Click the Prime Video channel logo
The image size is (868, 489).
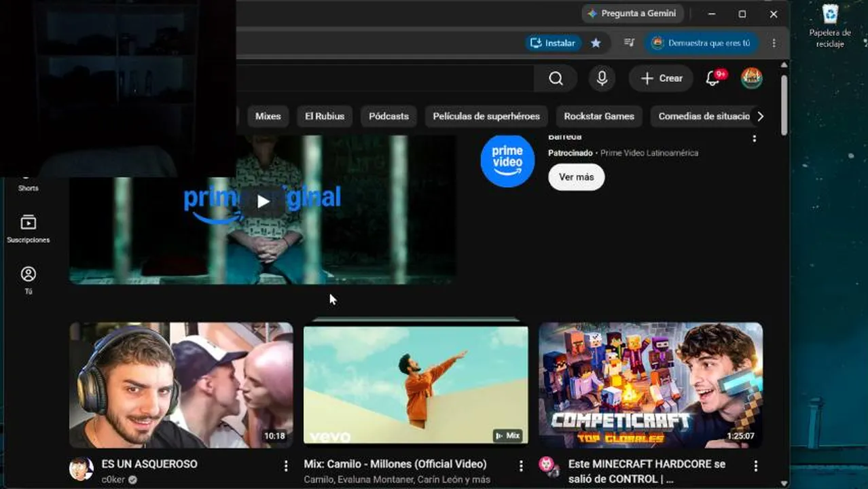(x=507, y=160)
